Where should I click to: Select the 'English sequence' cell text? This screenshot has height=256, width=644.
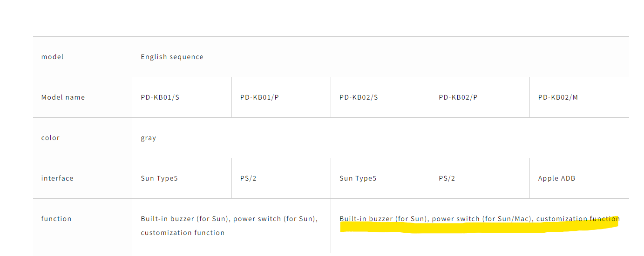(172, 57)
